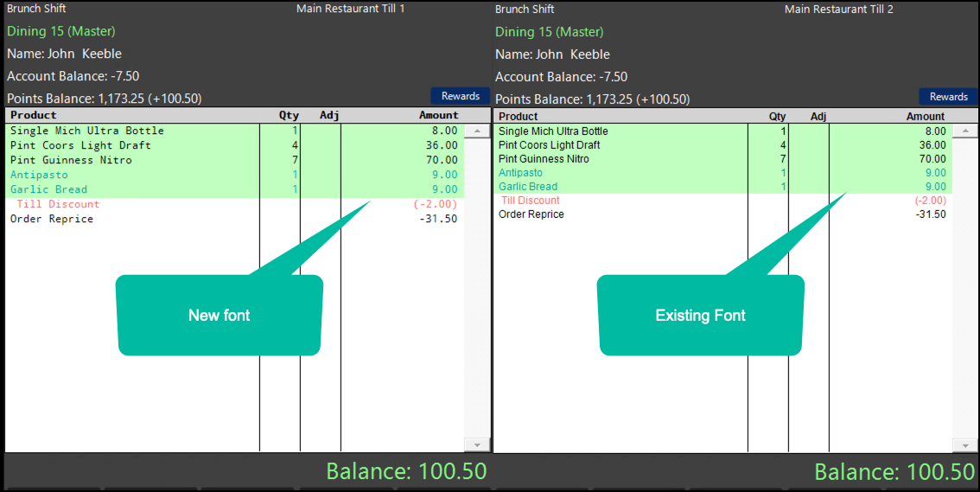Select Garlic Bread item in Till 1

(x=234, y=189)
